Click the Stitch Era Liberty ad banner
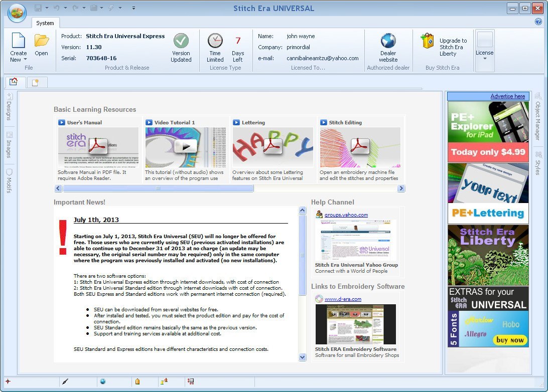548x392 pixels. click(488, 255)
